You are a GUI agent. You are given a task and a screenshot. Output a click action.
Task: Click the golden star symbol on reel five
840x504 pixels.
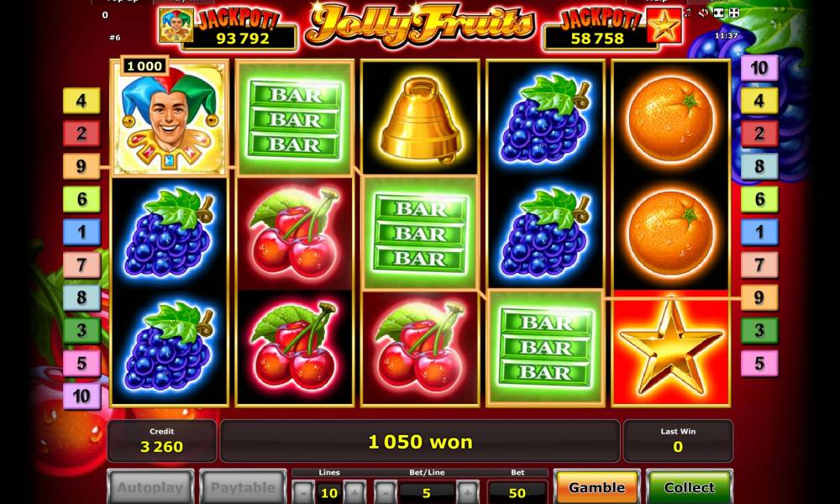[670, 347]
